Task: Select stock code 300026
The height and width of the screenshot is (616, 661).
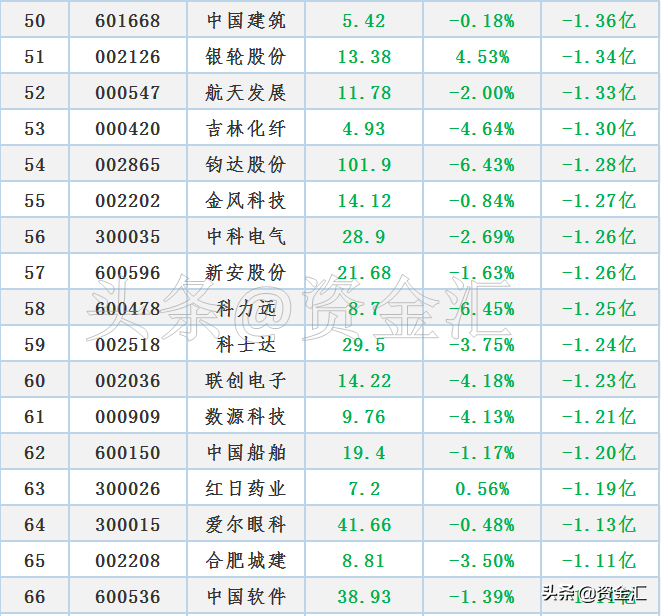Action: click(x=128, y=489)
